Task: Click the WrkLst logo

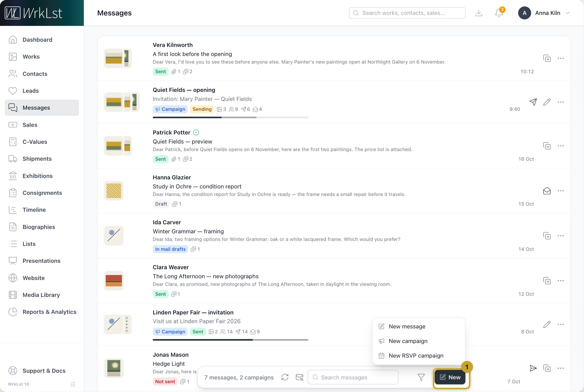Action: [x=34, y=13]
